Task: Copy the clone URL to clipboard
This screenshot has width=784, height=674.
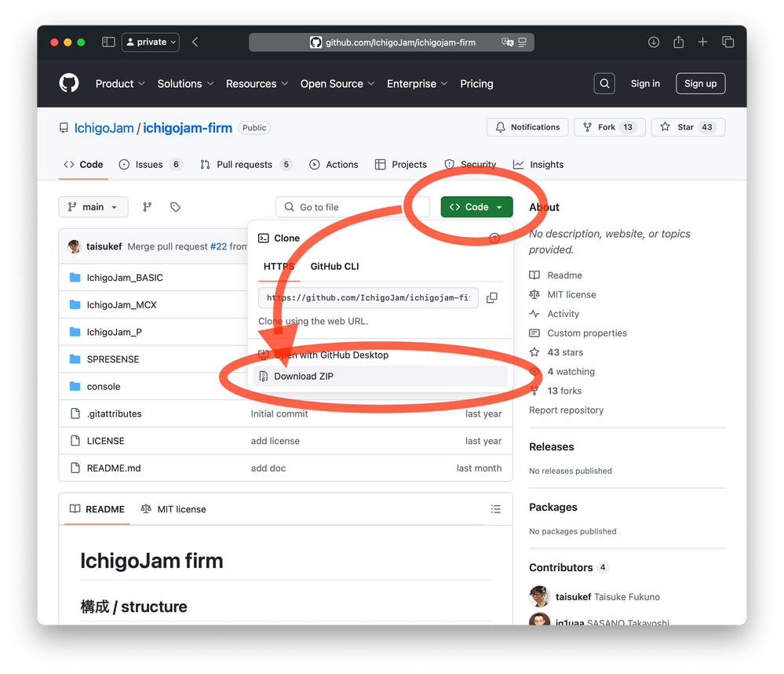Action: point(492,297)
